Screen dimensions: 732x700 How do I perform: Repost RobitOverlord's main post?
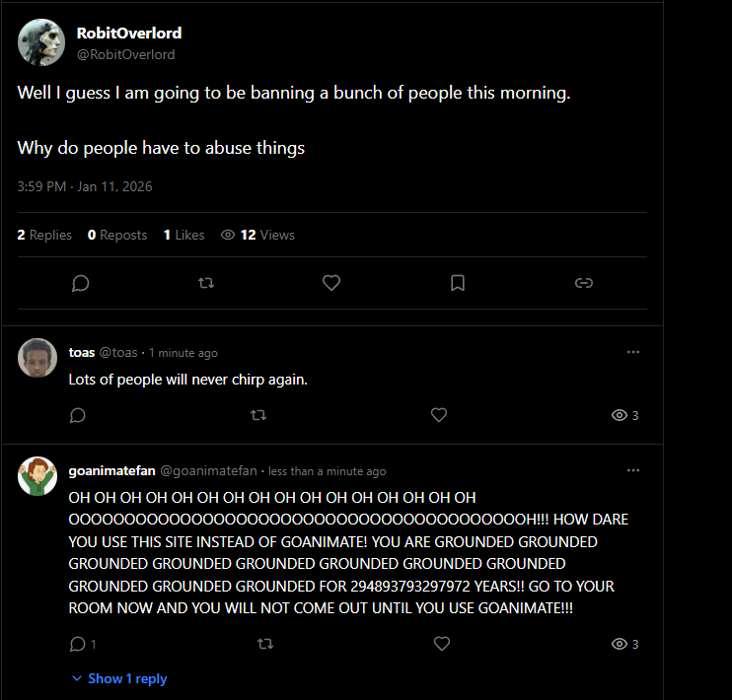point(206,283)
